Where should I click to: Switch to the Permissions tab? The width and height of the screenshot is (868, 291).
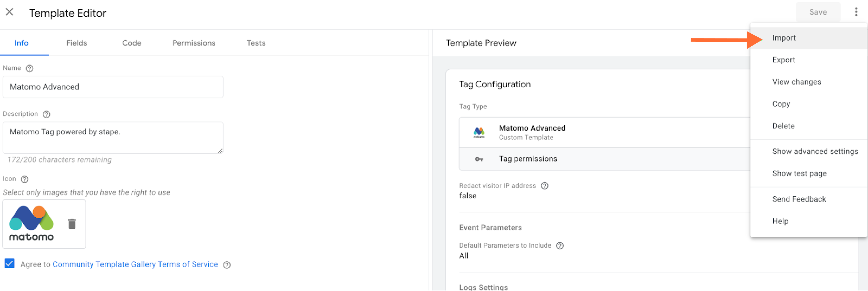click(194, 43)
